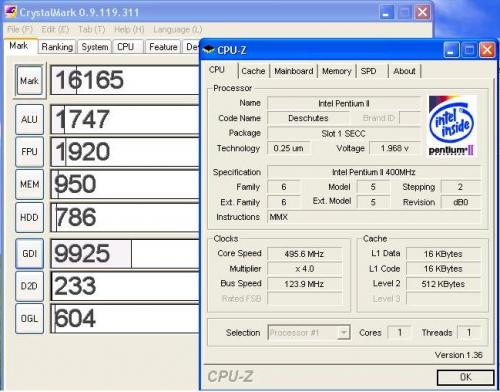Switch to the Ranking tab in CrystalMark
The image size is (500, 392).
pyautogui.click(x=57, y=47)
